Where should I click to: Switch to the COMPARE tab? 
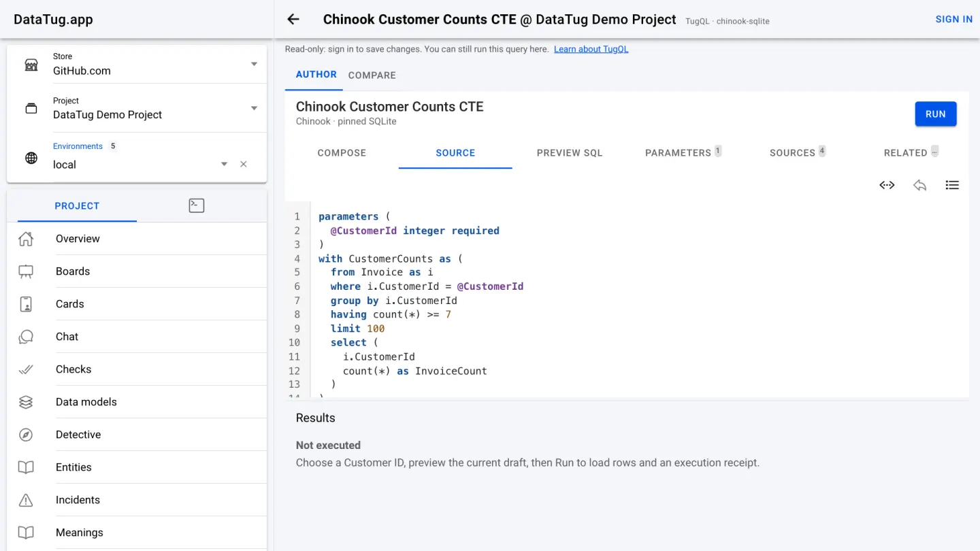pyautogui.click(x=372, y=76)
